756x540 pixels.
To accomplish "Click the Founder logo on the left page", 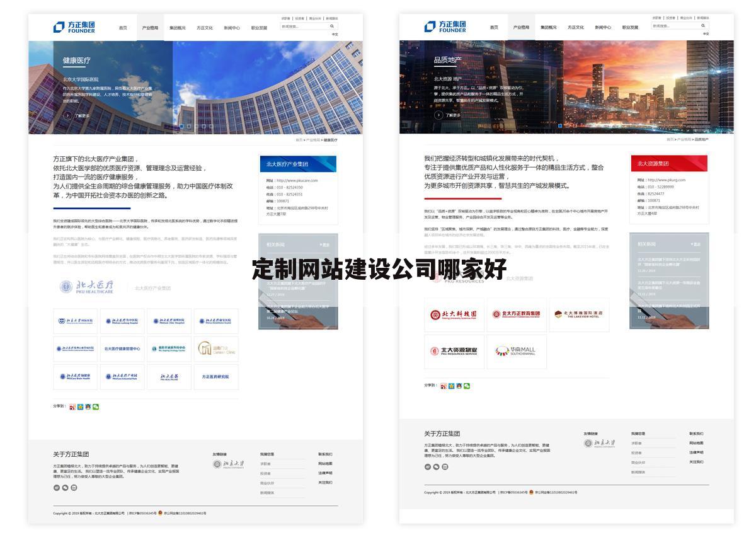I will [74, 26].
